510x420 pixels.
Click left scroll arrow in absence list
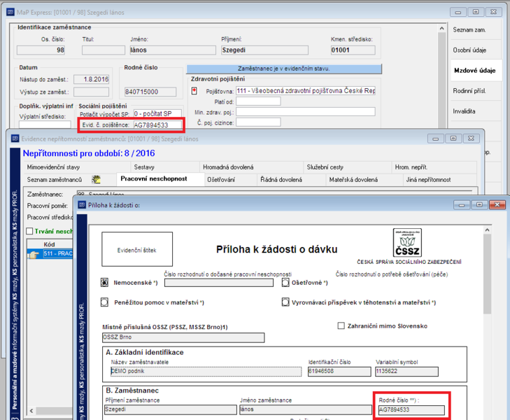coord(31,411)
